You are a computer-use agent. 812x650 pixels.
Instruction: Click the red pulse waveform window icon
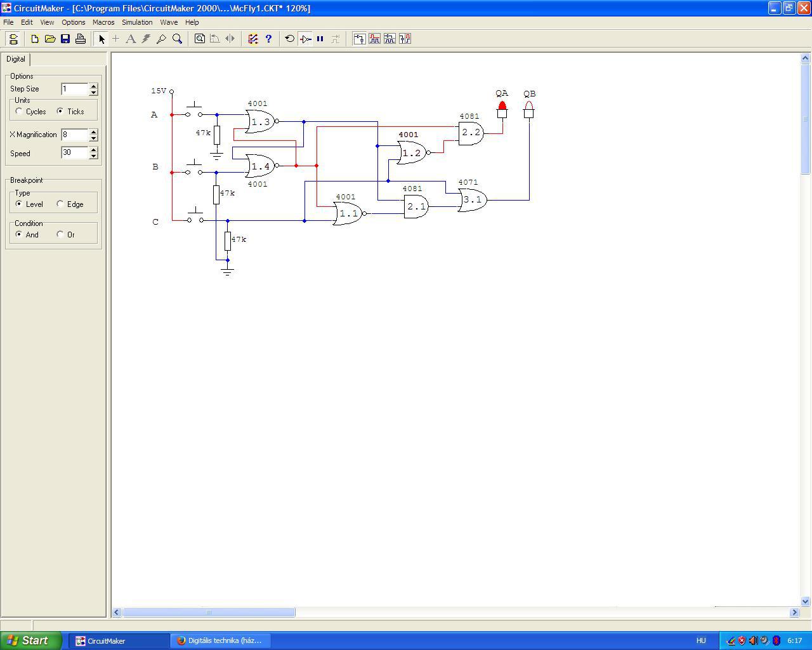pos(374,39)
